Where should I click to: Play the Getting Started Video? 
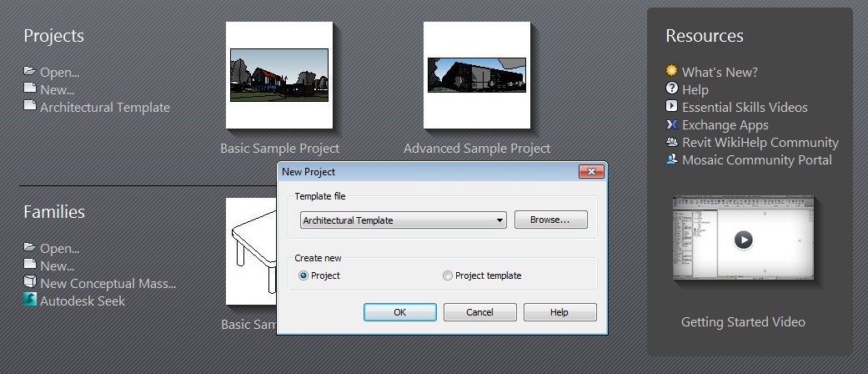[743, 240]
